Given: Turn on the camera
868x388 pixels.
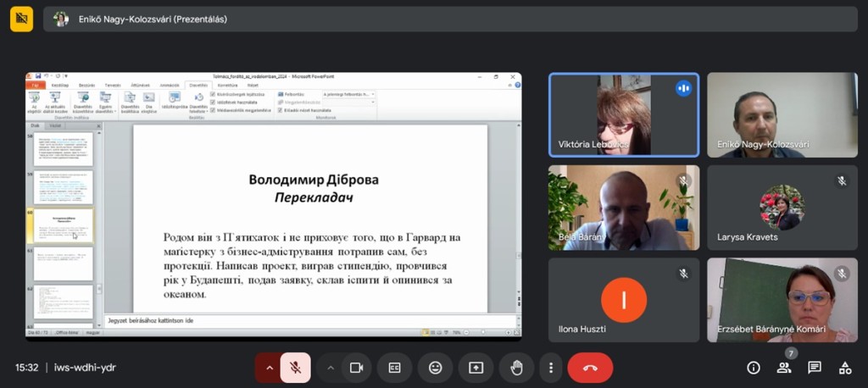Looking at the screenshot, I should click(x=356, y=368).
